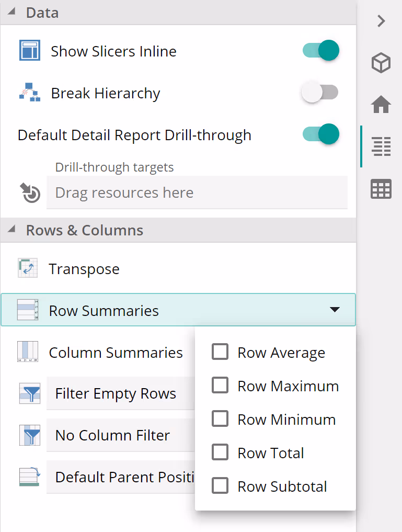Check the Row Average checkbox
Image resolution: width=402 pixels, height=532 pixels.
tap(220, 352)
